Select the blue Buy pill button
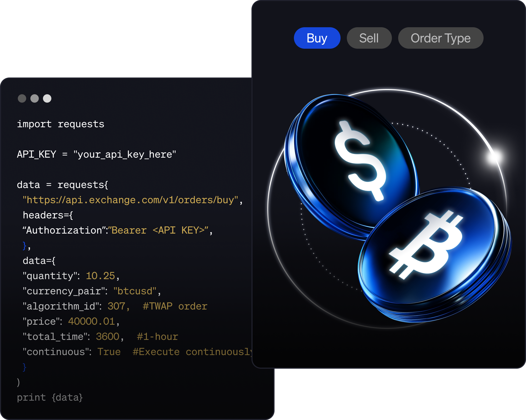The height and width of the screenshot is (420, 526). coord(317,38)
